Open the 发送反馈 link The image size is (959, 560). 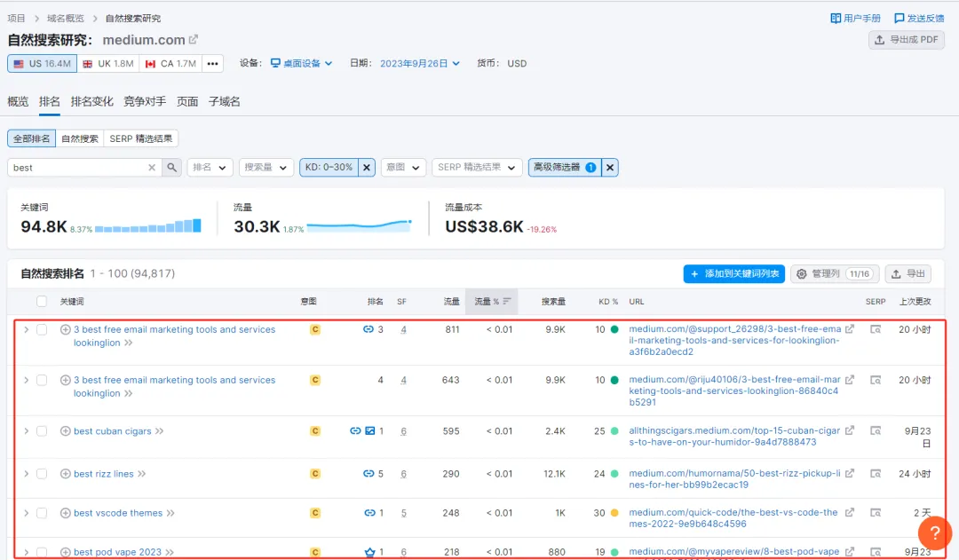[919, 19]
